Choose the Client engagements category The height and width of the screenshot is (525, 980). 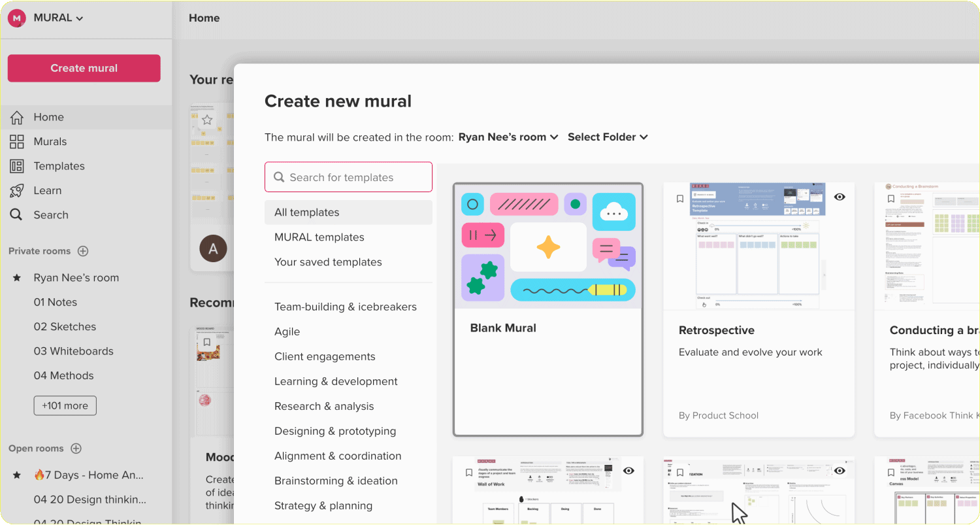coord(325,356)
